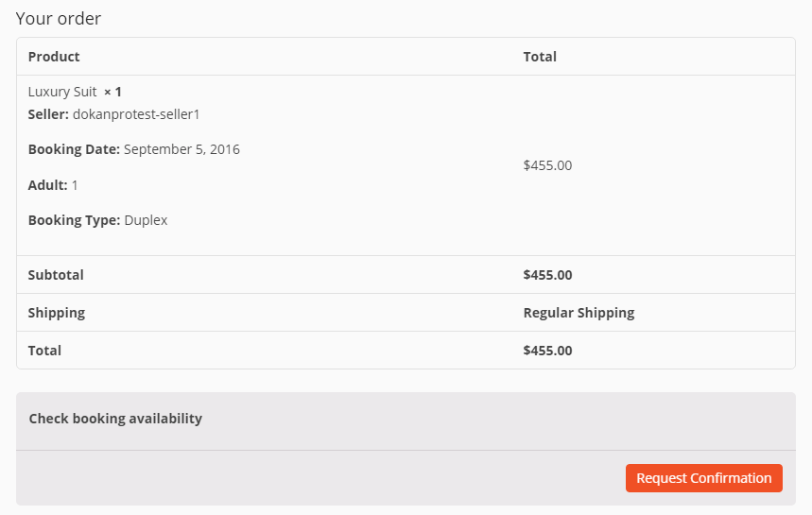This screenshot has height=515, width=812.
Task: Click the Regular Shipping method text
Action: [x=579, y=313]
